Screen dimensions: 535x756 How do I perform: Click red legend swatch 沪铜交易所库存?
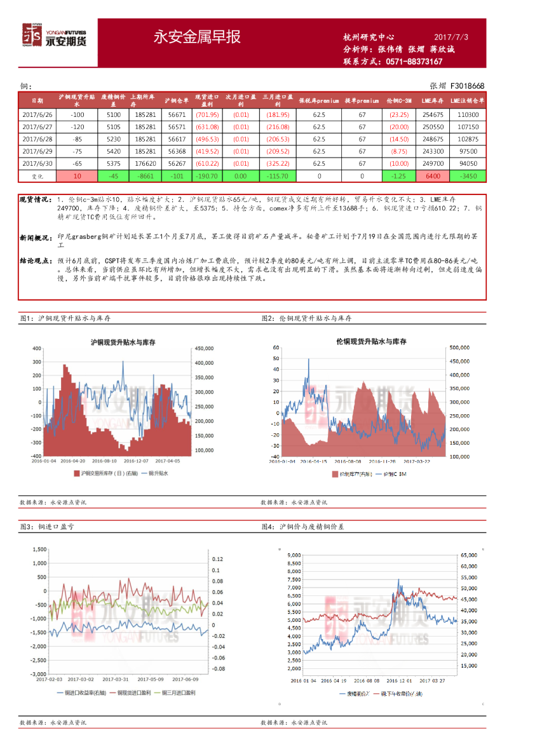(77, 473)
